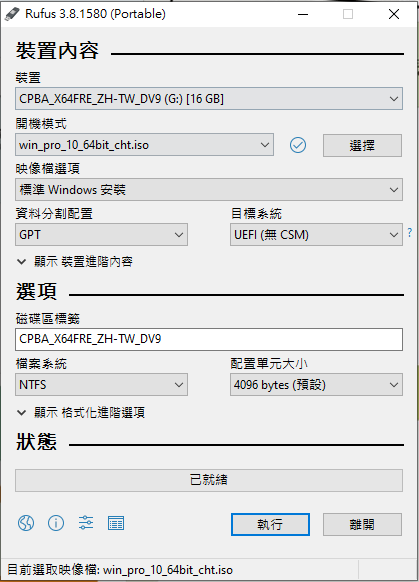The height and width of the screenshot is (582, 419).
Task: Click the 離開 close button
Action: 362,524
